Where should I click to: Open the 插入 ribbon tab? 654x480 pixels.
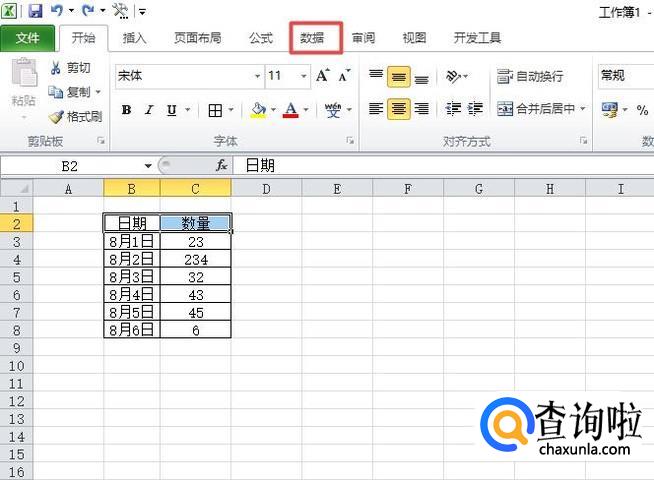134,38
